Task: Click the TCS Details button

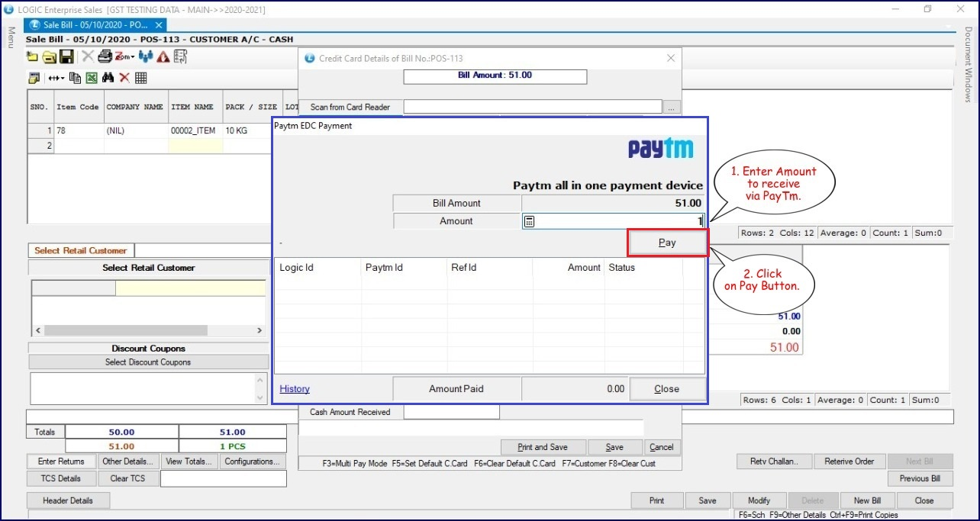Action: (x=61, y=478)
